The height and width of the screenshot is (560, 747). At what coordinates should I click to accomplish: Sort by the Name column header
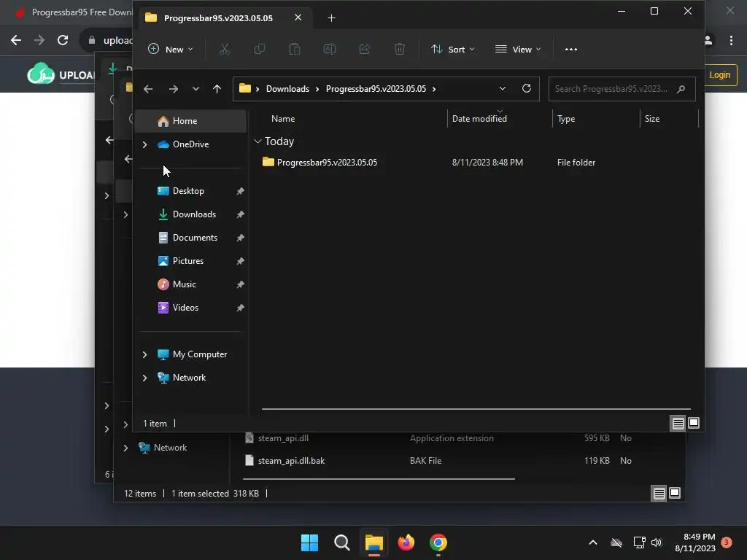[283, 119]
